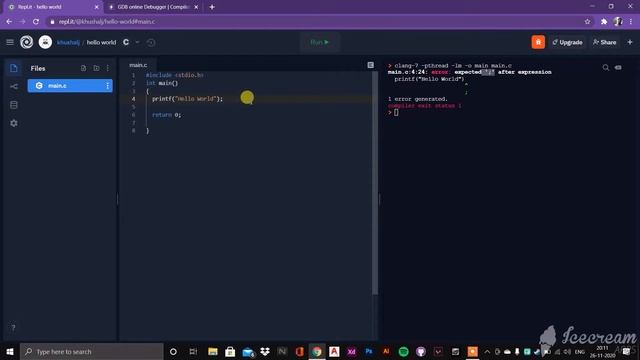640x360 pixels.
Task: Click the int main() line
Action: click(x=162, y=83)
